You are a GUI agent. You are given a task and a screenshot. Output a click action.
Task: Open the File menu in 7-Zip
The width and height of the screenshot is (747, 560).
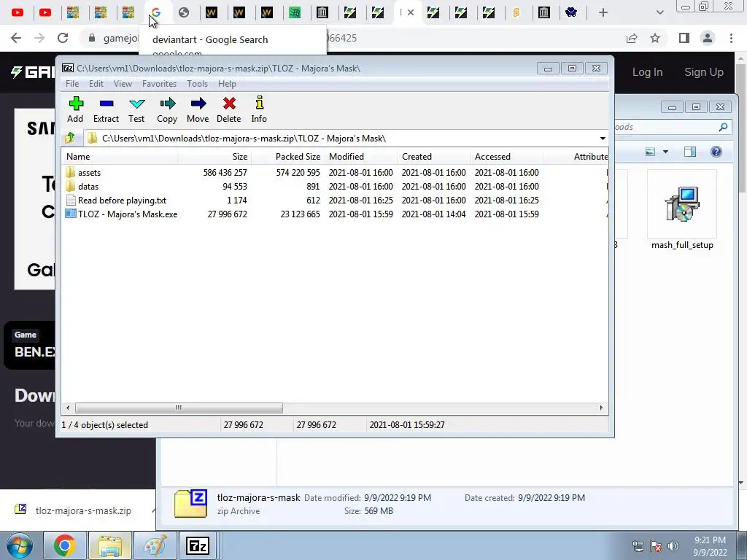tap(72, 84)
